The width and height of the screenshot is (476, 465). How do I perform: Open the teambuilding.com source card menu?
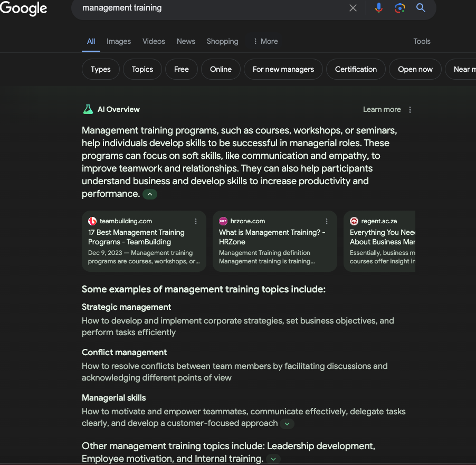(196, 221)
